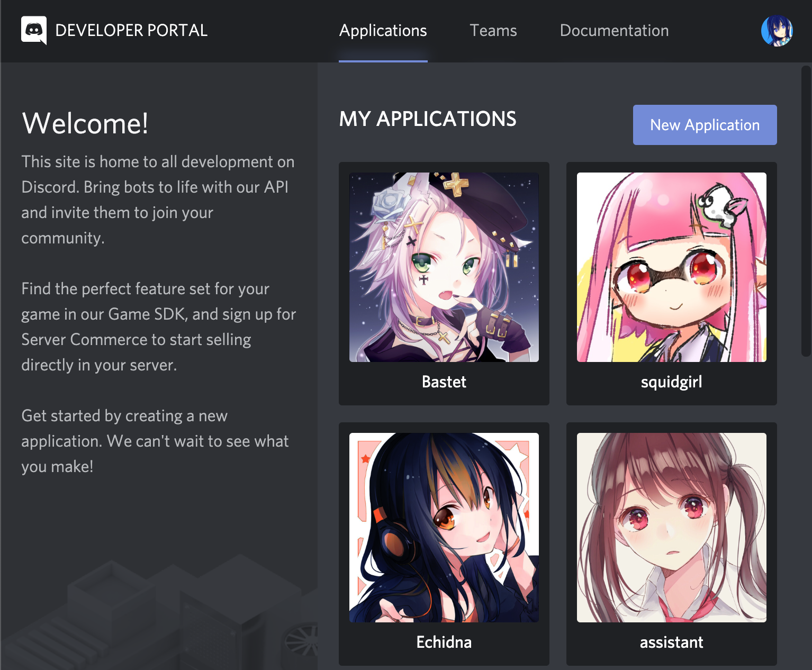Click the Echidna application name
The width and height of the screenshot is (812, 670).
[444, 642]
